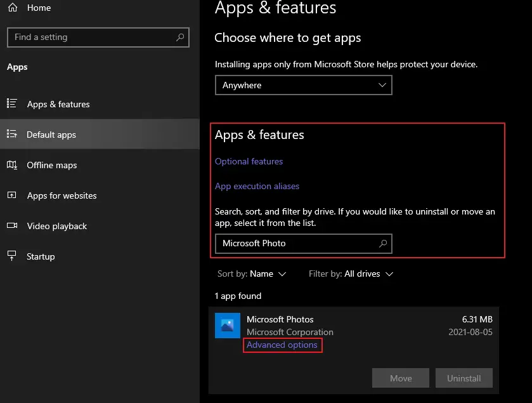Image resolution: width=532 pixels, height=403 pixels.
Task: Open the App execution aliases link
Action: coord(257,186)
